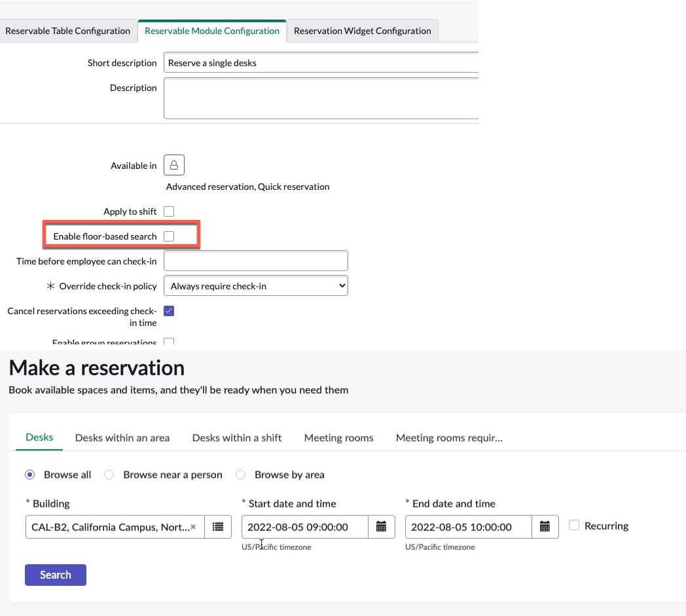Open the Reservation Widget Configuration tab
Viewport: 686px width, 616px height.
pyautogui.click(x=362, y=31)
